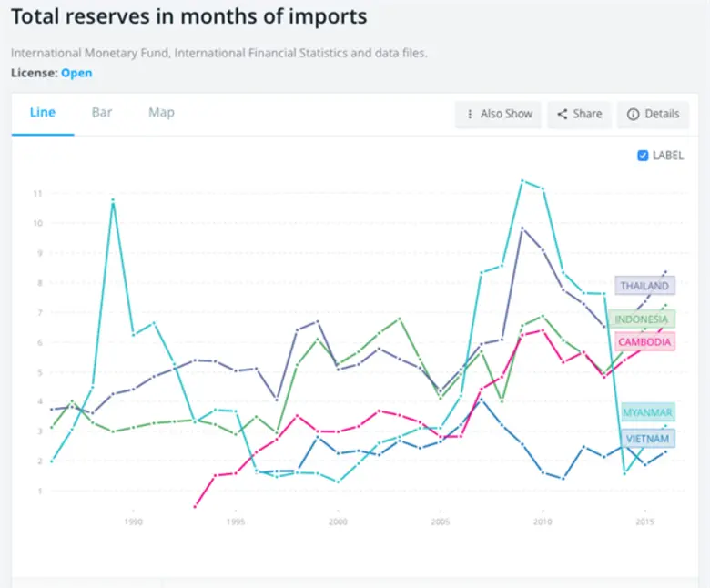Select the THAILAND series label

pos(644,286)
